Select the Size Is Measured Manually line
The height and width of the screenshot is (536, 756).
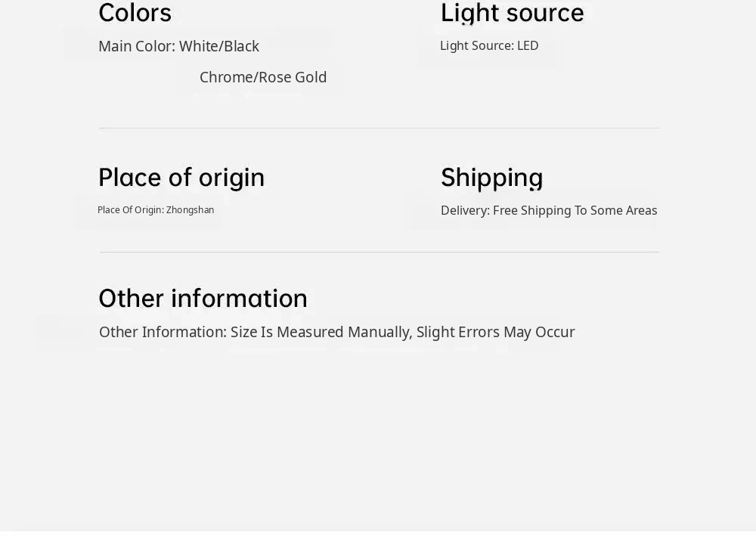coord(336,332)
